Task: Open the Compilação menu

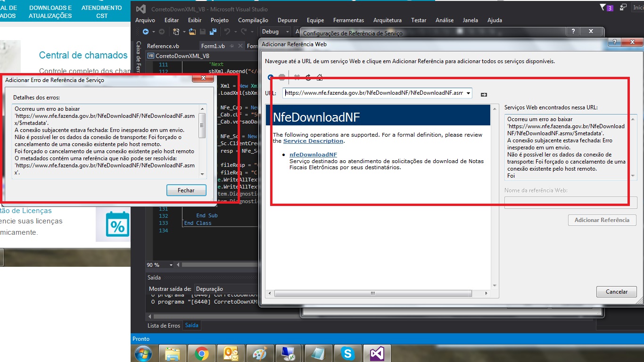Action: click(x=253, y=20)
